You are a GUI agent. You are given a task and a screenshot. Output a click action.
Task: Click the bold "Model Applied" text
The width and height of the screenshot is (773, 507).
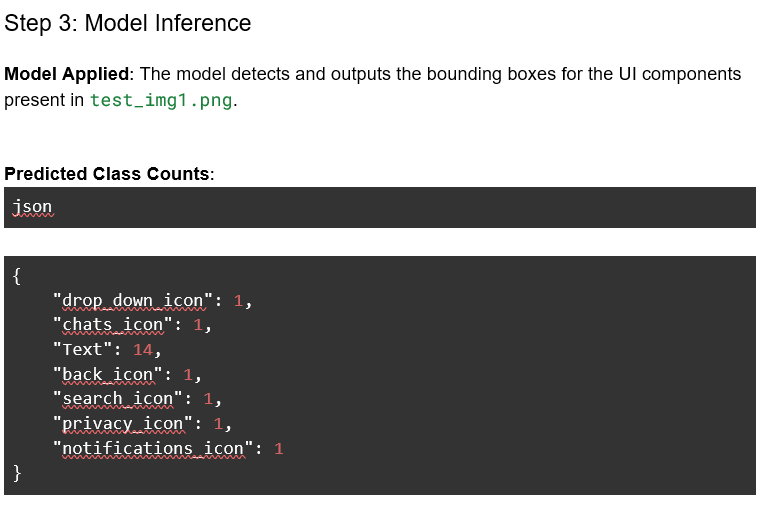[x=67, y=74]
